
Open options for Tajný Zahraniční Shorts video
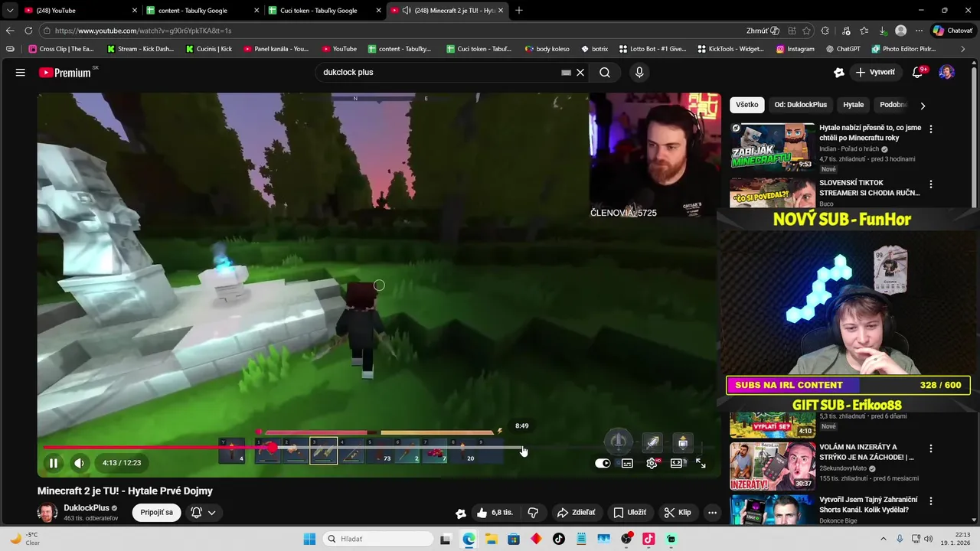pos(931,501)
